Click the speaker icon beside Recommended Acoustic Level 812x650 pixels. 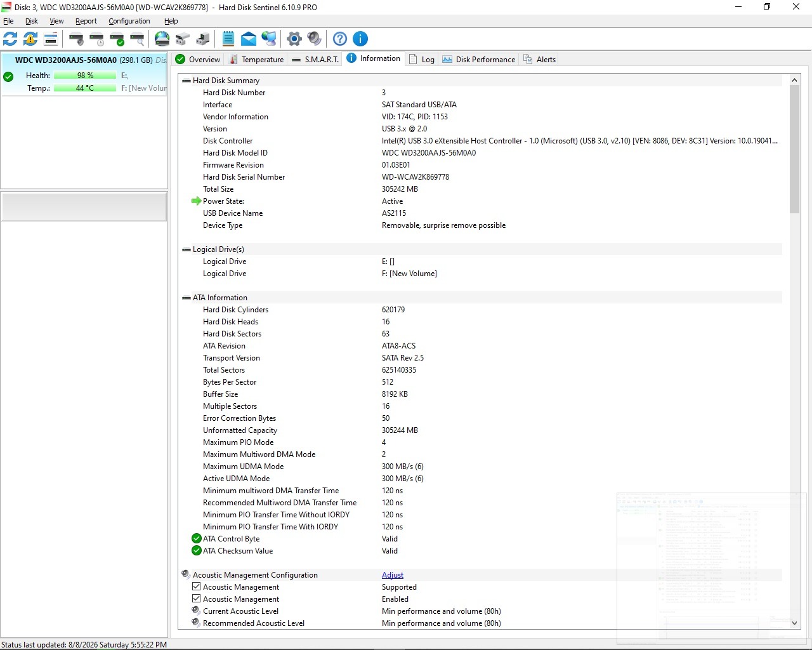(x=196, y=623)
